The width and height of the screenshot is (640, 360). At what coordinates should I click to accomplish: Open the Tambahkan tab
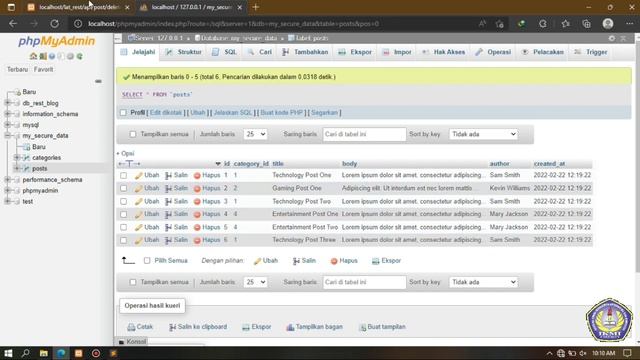[x=305, y=52]
